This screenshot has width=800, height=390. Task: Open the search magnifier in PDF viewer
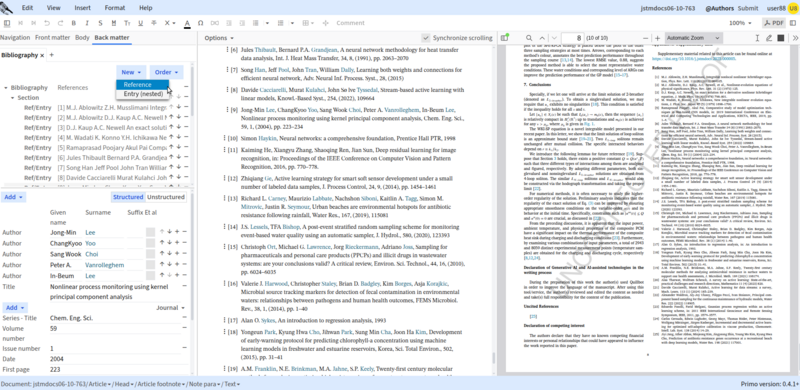pyautogui.click(x=529, y=38)
